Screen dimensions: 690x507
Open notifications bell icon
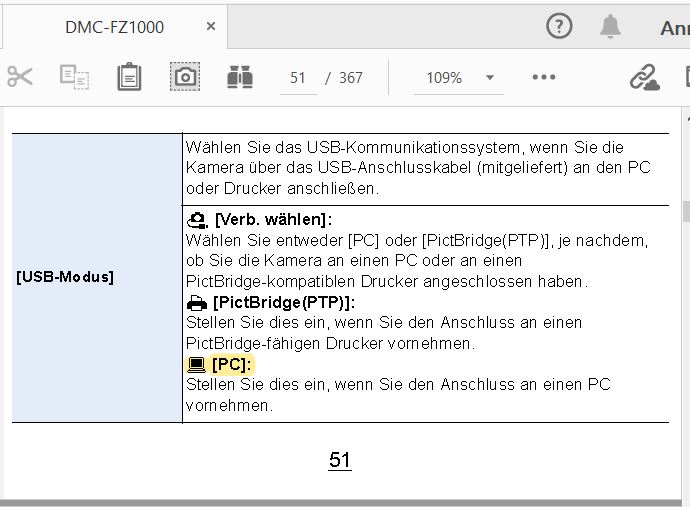point(610,26)
